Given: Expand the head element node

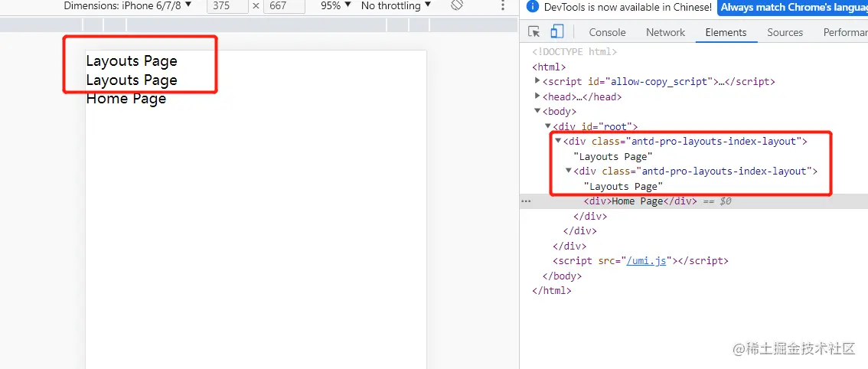Looking at the screenshot, I should (x=537, y=96).
